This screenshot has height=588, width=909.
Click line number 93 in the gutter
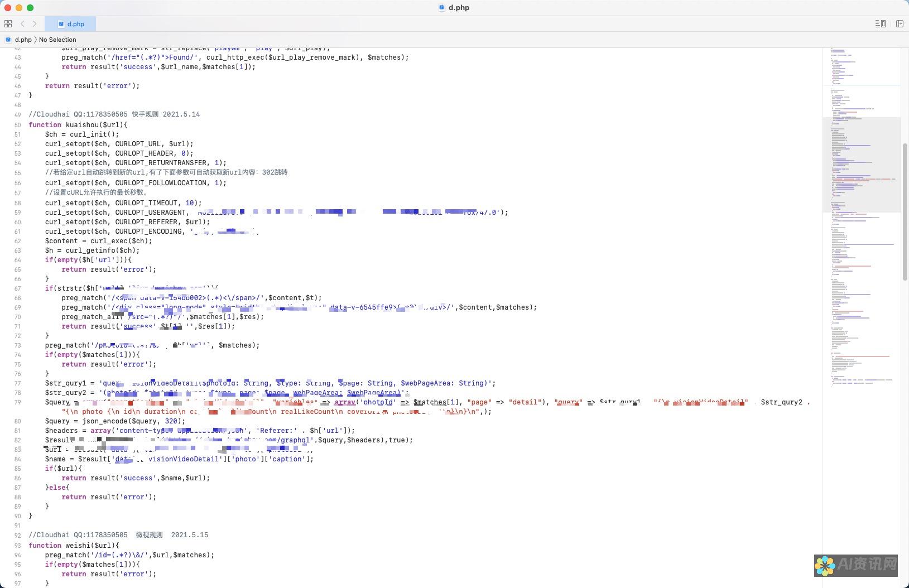point(17,546)
